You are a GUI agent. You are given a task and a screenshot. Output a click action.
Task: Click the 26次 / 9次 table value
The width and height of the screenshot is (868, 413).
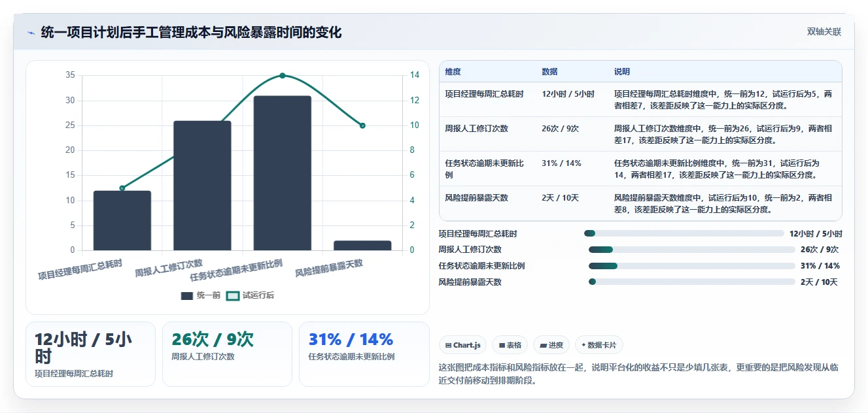[560, 129]
